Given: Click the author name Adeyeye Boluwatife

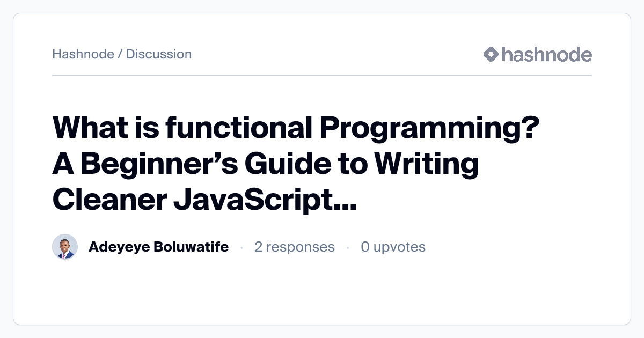Looking at the screenshot, I should click(x=158, y=247).
